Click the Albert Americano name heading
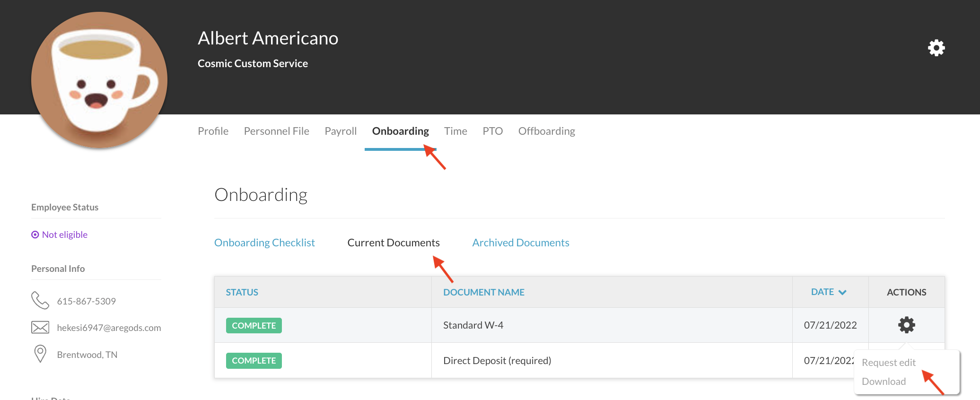 (x=268, y=38)
